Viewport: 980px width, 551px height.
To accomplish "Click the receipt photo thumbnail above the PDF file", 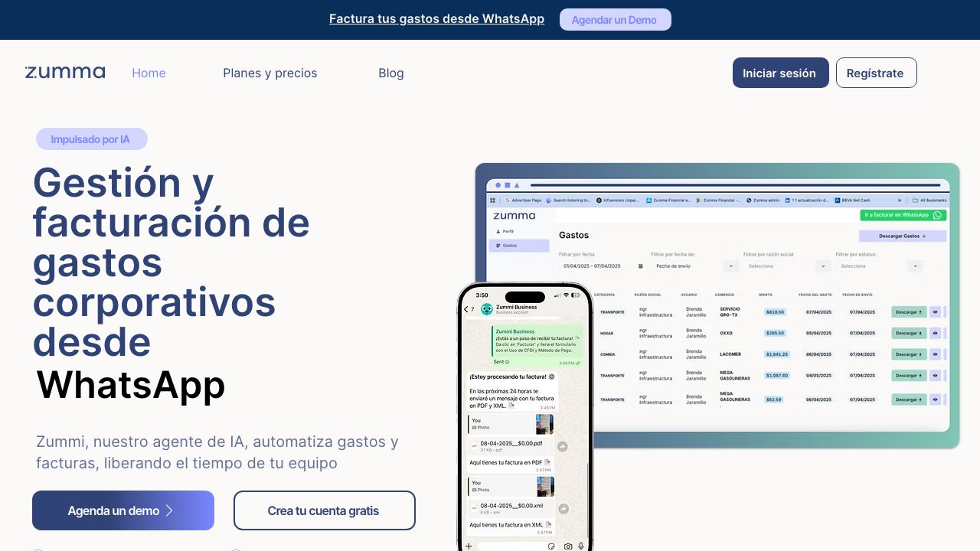I will click(544, 424).
